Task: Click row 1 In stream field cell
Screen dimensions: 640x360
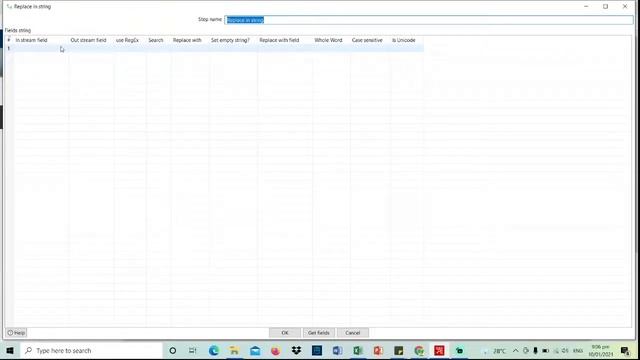Action: pos(41,48)
